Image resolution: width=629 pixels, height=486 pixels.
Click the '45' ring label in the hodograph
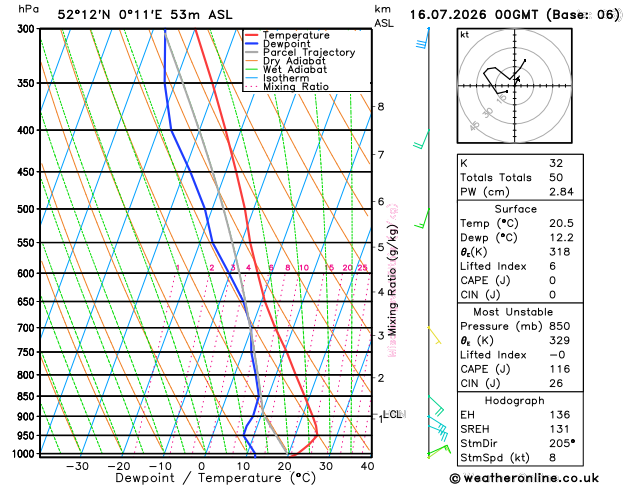point(474,126)
